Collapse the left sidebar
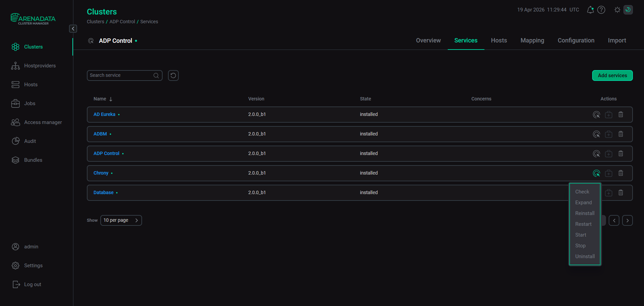Image resolution: width=644 pixels, height=306 pixels. point(73,29)
